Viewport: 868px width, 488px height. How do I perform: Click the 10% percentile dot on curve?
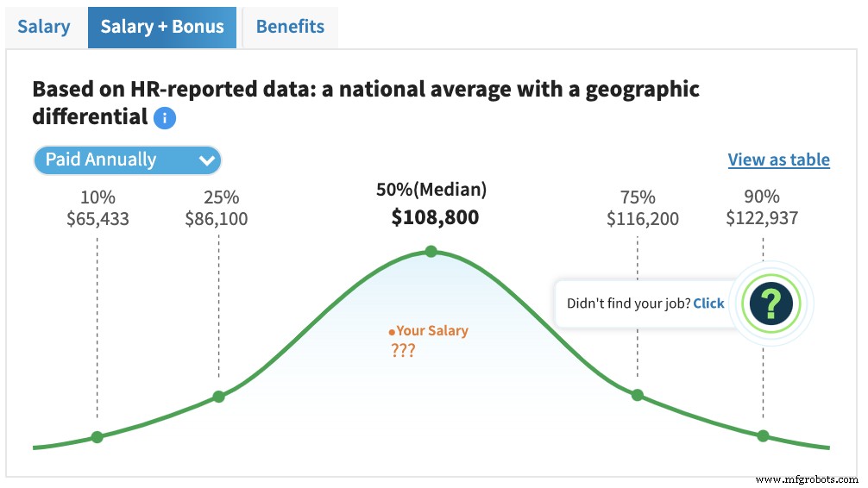[97, 437]
